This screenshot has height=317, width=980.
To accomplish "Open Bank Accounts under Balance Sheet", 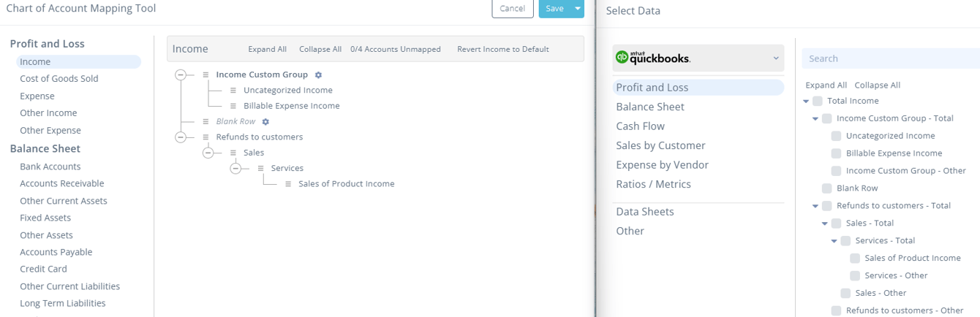I will click(x=50, y=167).
